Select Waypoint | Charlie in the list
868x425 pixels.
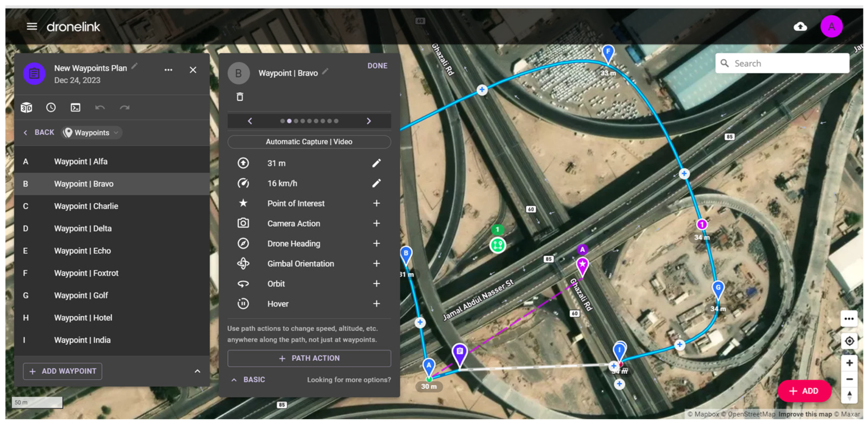[86, 206]
